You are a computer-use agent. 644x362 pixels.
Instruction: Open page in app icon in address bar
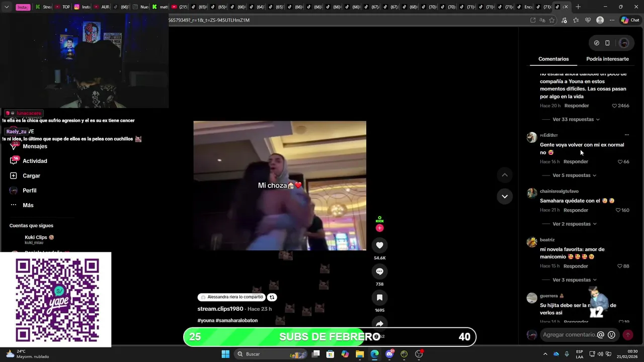533,20
